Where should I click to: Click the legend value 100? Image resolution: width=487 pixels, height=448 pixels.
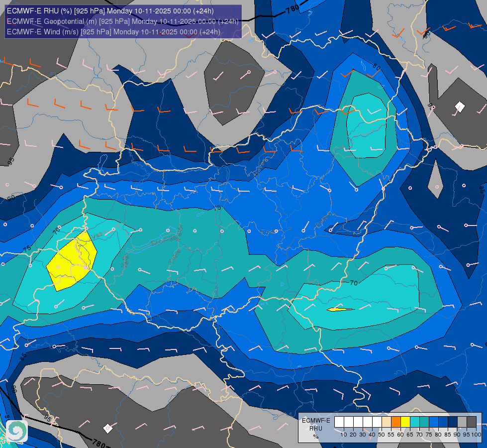(x=476, y=435)
